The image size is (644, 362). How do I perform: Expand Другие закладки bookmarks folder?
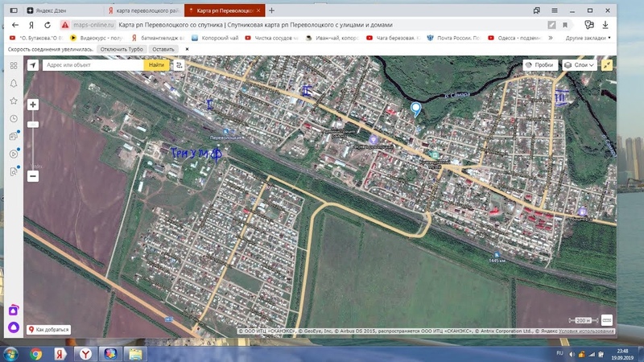click(x=588, y=38)
